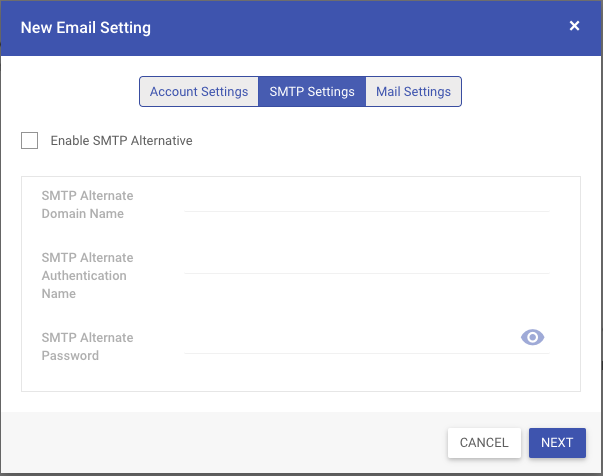
Task: Show the SMTP alternate password with eye icon
Action: coord(532,337)
